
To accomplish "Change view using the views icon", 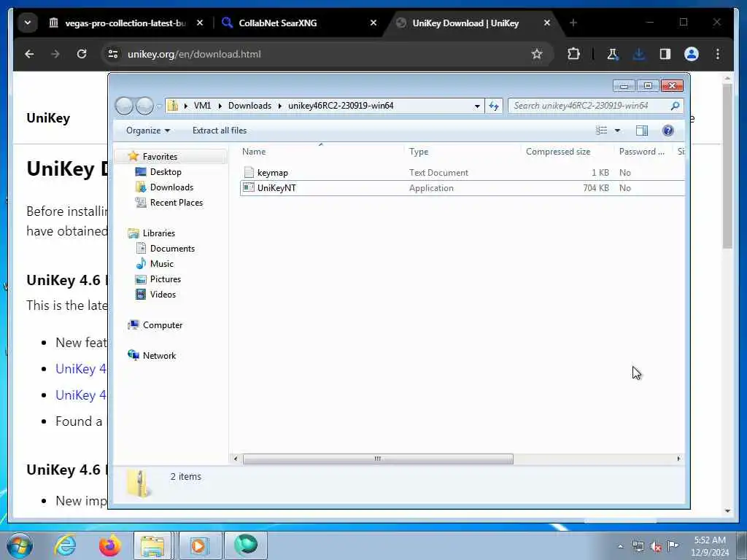I will point(602,131).
